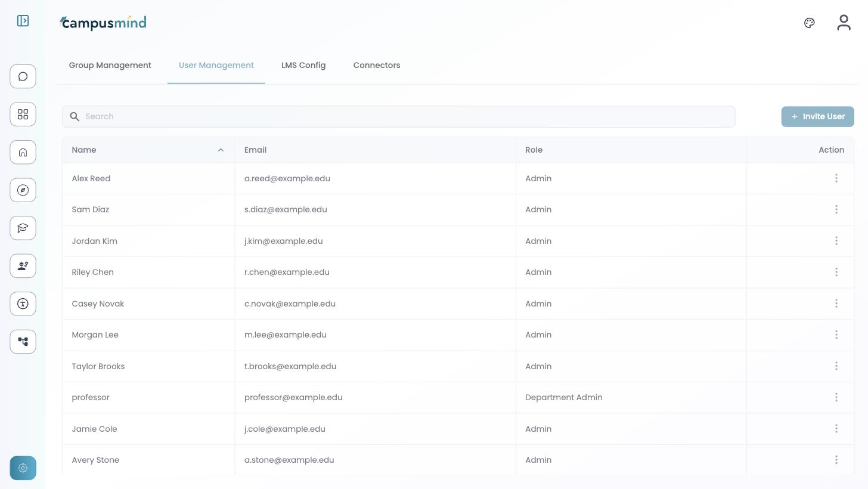Open the apps grid sidebar icon
Viewport: 868px width, 489px height.
pyautogui.click(x=23, y=114)
